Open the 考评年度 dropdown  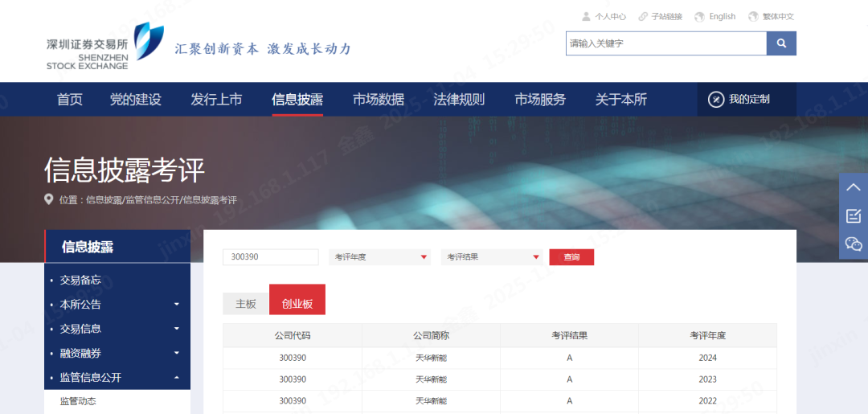pyautogui.click(x=380, y=257)
